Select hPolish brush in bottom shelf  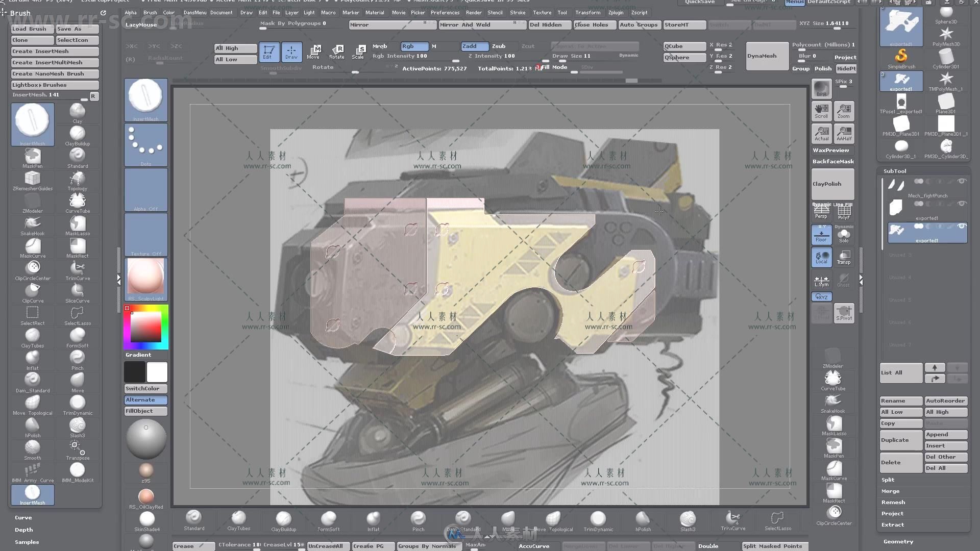(x=643, y=521)
